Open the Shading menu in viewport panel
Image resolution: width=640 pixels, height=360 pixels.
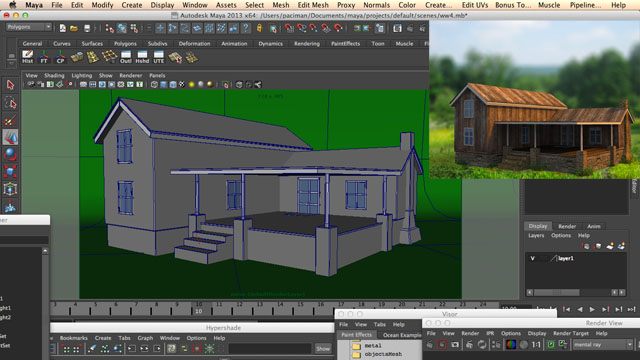click(x=54, y=76)
